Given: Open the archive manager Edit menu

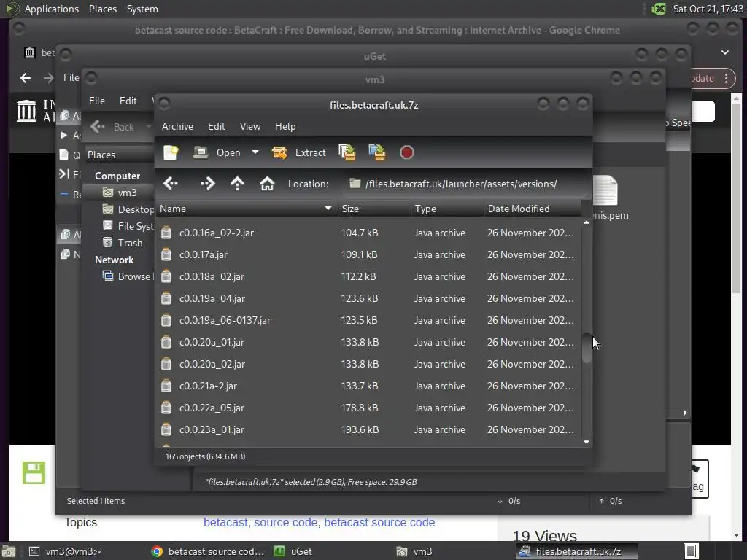Looking at the screenshot, I should pos(216,126).
